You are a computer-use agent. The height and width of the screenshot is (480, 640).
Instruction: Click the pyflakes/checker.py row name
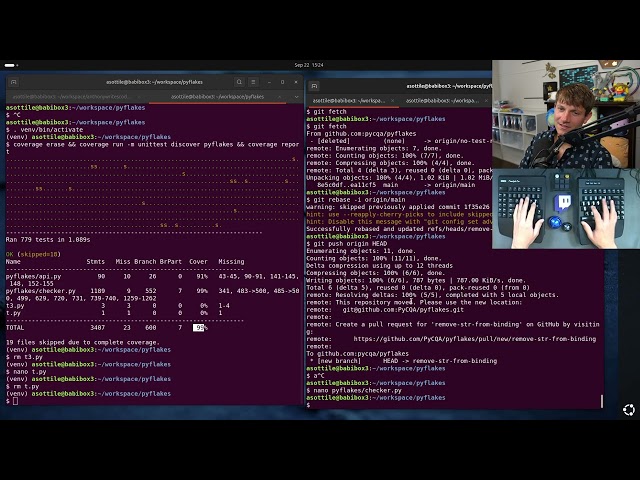pyautogui.click(x=41, y=291)
